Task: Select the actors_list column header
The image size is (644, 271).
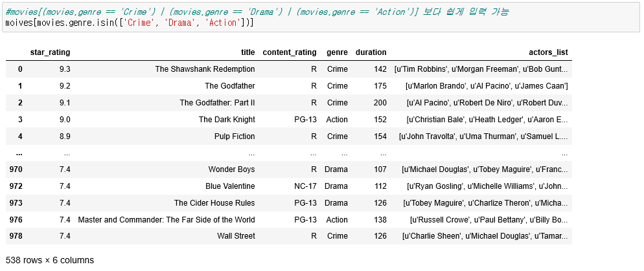Action: click(x=549, y=52)
